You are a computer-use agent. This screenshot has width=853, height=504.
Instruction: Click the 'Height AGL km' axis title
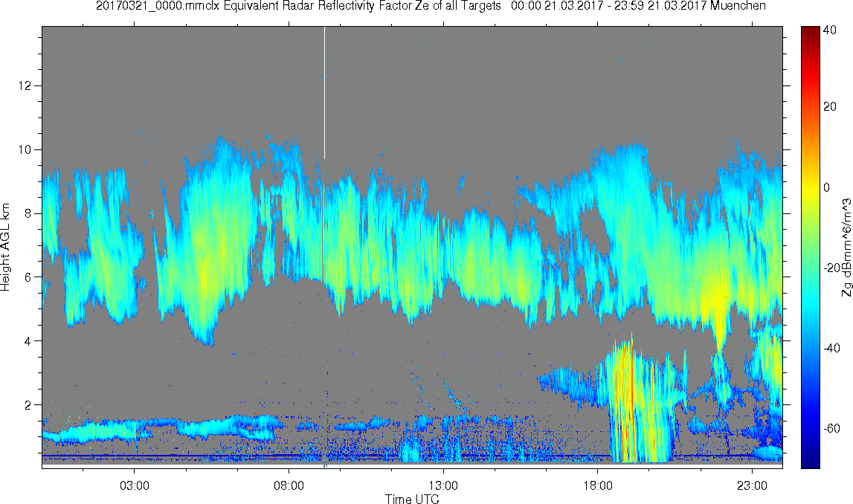[6, 247]
